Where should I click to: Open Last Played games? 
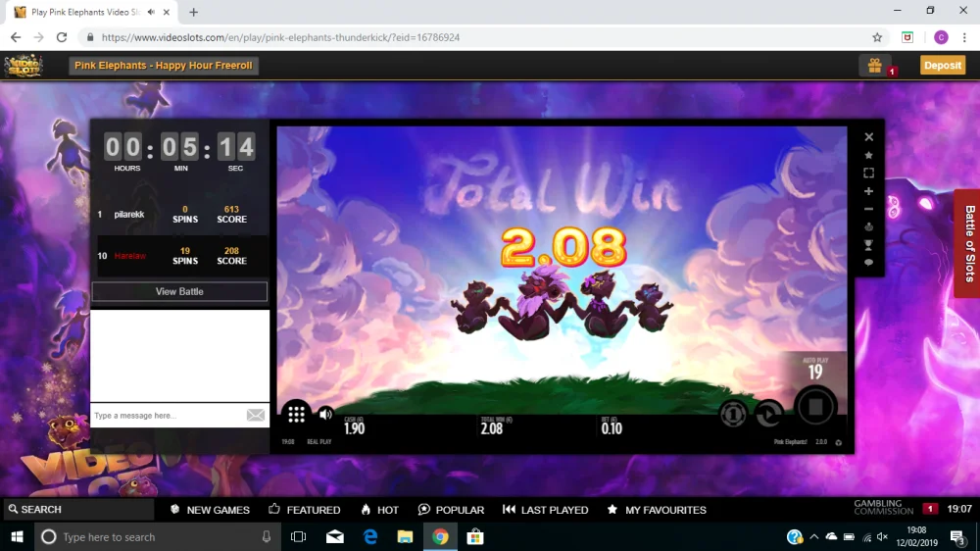546,510
